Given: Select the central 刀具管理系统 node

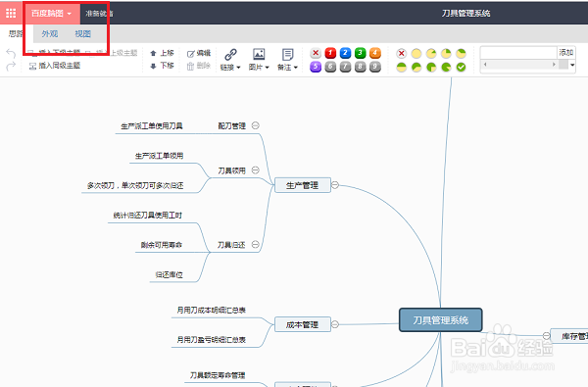Looking at the screenshot, I should click(441, 319).
